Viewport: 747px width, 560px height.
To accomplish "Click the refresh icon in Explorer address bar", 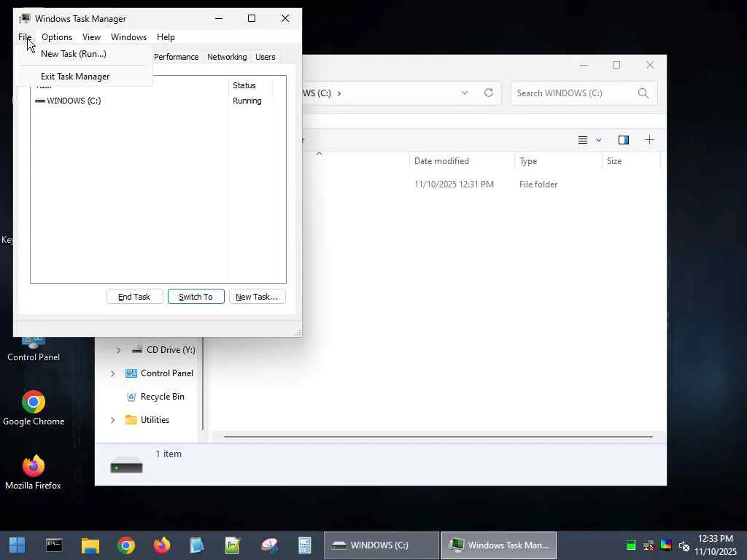I will coord(489,93).
